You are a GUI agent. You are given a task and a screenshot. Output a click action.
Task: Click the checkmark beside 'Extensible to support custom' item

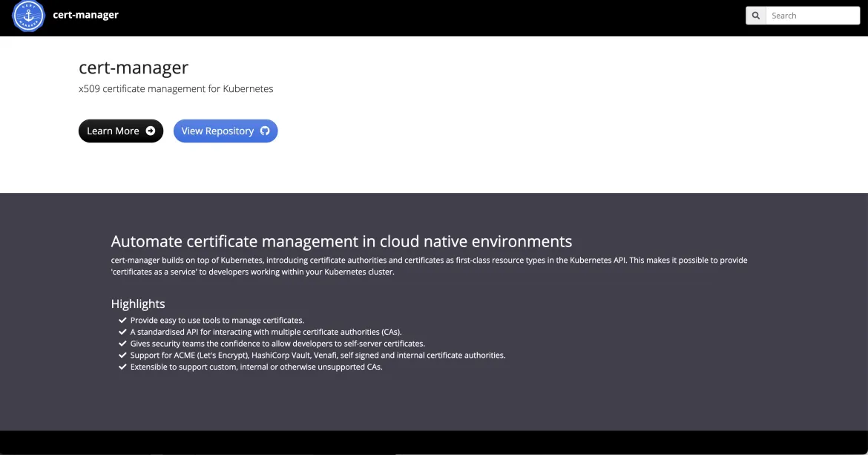pos(122,367)
